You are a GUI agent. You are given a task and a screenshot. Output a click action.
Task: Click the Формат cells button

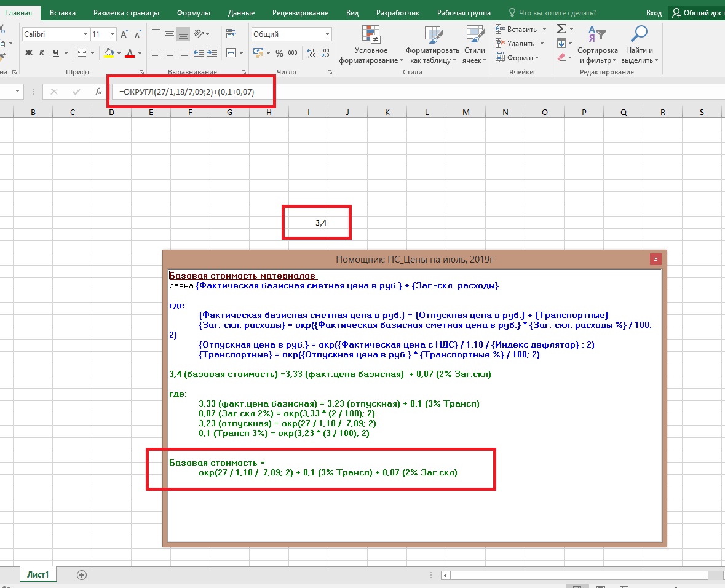coord(517,57)
